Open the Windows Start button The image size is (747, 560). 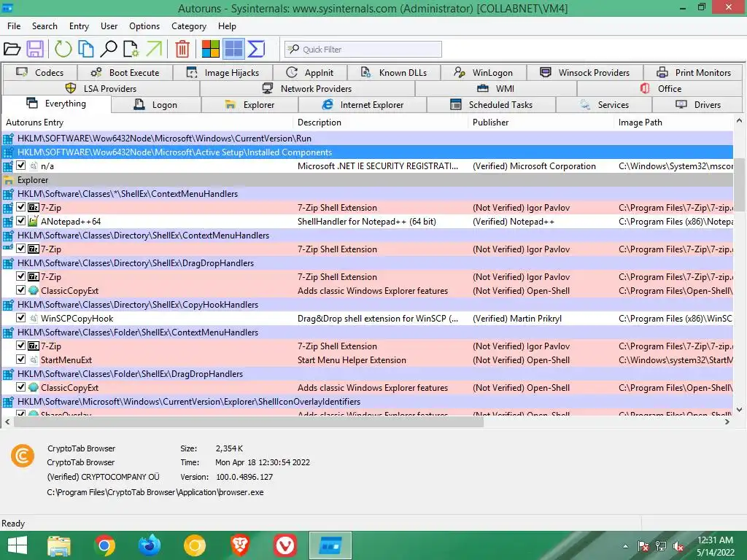[18, 545]
